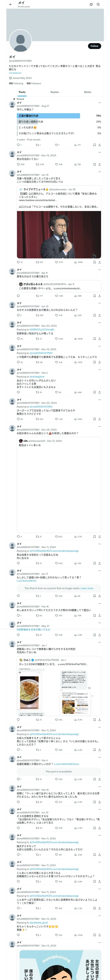Click the Translate bio link

click(15, 73)
